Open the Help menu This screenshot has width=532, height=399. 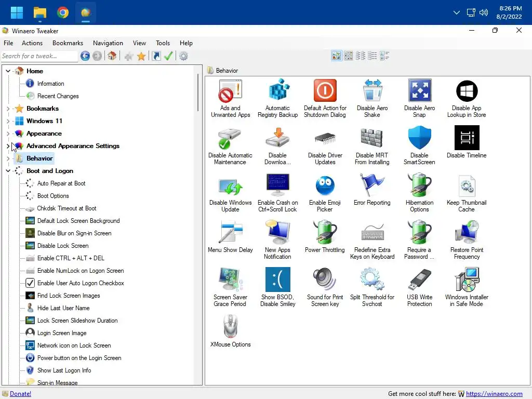[186, 43]
